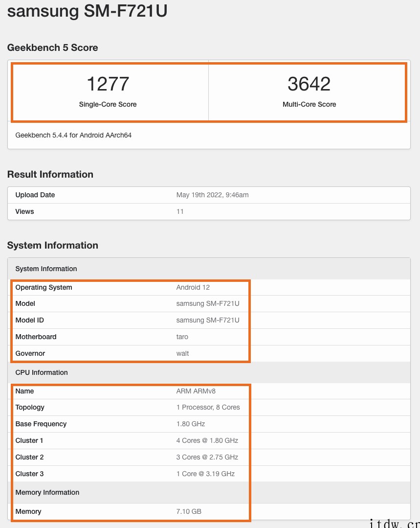Select the memory value "7.10 GB"
Image resolution: width=420 pixels, height=528 pixels.
(x=189, y=511)
